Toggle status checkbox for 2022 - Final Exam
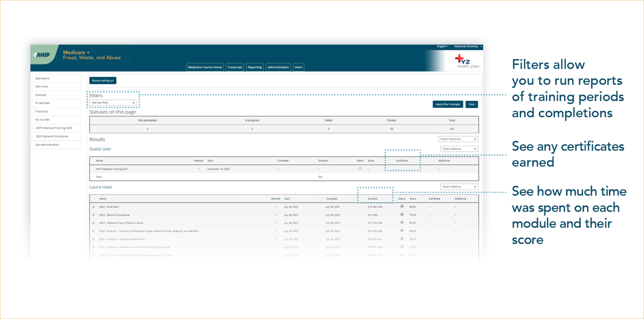644x319 pixels. point(402,207)
